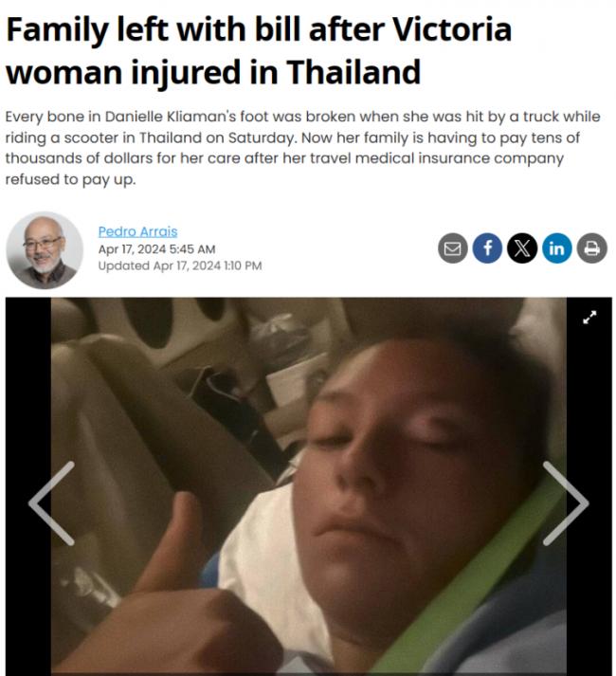Click the Updated Apr 17, 2024 1:10 PM line
This screenshot has width=616, height=676.
(180, 265)
